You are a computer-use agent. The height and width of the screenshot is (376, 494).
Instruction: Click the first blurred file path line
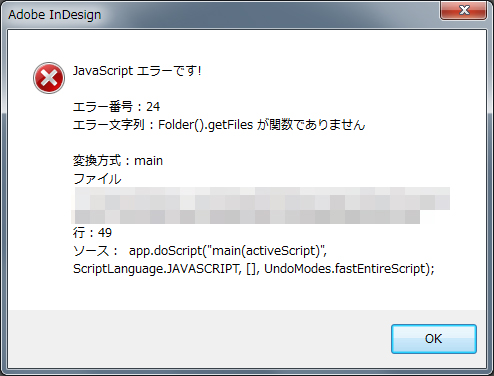pos(262,199)
